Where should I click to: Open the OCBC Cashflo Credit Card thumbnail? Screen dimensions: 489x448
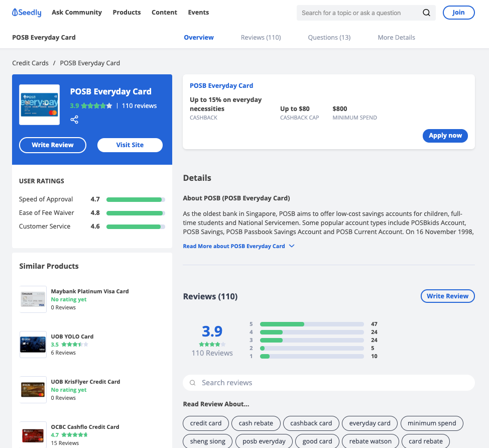pyautogui.click(x=33, y=435)
